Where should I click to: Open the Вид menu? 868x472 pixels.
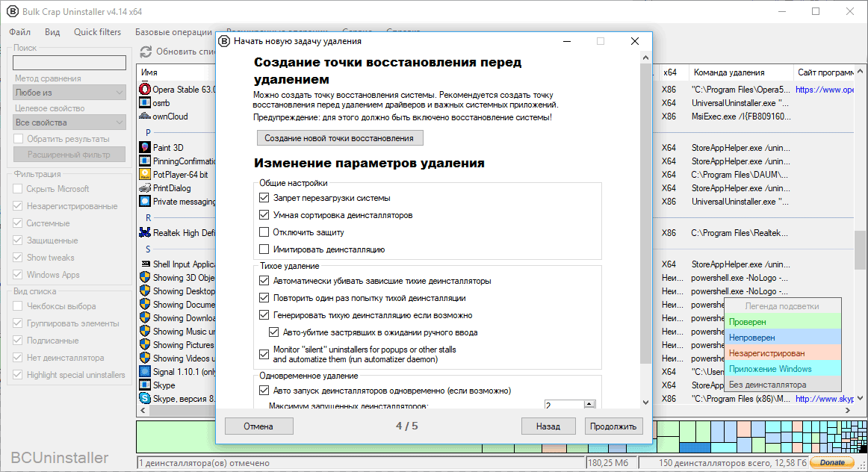tap(52, 32)
